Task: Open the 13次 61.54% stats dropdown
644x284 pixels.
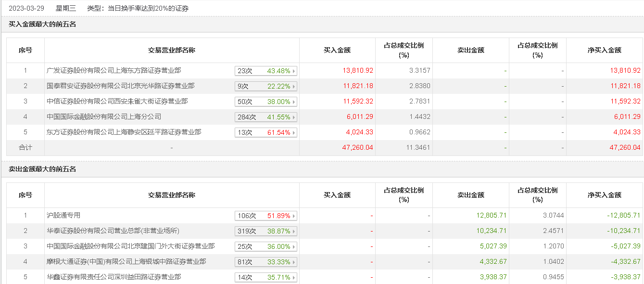Action: 266,132
